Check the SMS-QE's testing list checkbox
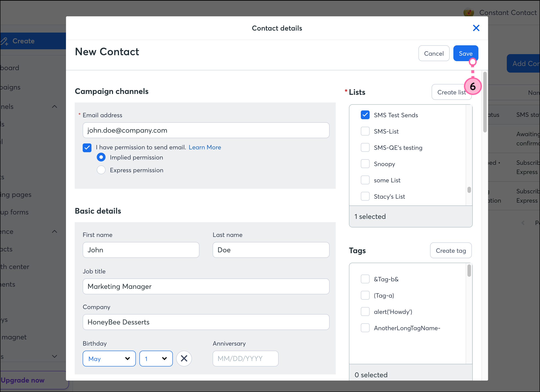The height and width of the screenshot is (392, 540). tap(365, 147)
